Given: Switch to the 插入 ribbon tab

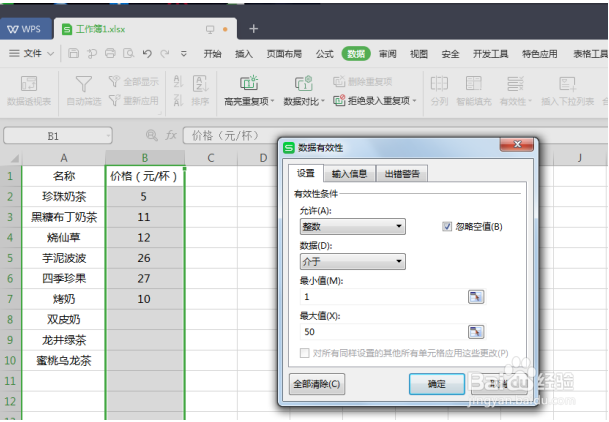Looking at the screenshot, I should coord(244,54).
